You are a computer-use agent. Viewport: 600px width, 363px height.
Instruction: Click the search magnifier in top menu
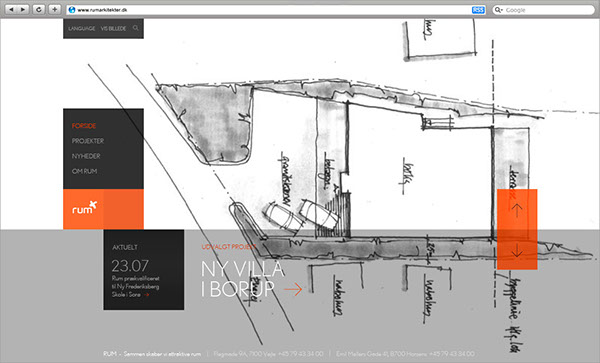[136, 28]
